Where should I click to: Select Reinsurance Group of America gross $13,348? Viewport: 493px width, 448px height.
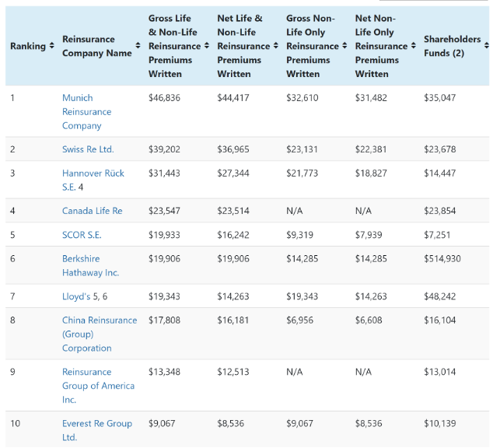[164, 372]
